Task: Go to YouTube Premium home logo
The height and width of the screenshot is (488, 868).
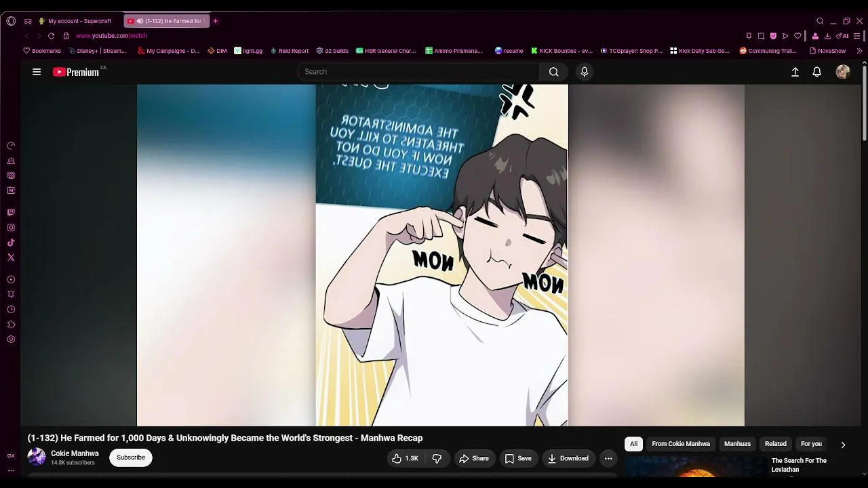Action: point(76,72)
